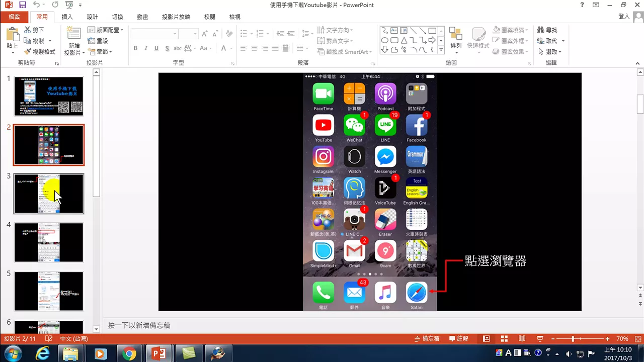Open font name combo box
This screenshot has width=644, height=362.
[154, 34]
